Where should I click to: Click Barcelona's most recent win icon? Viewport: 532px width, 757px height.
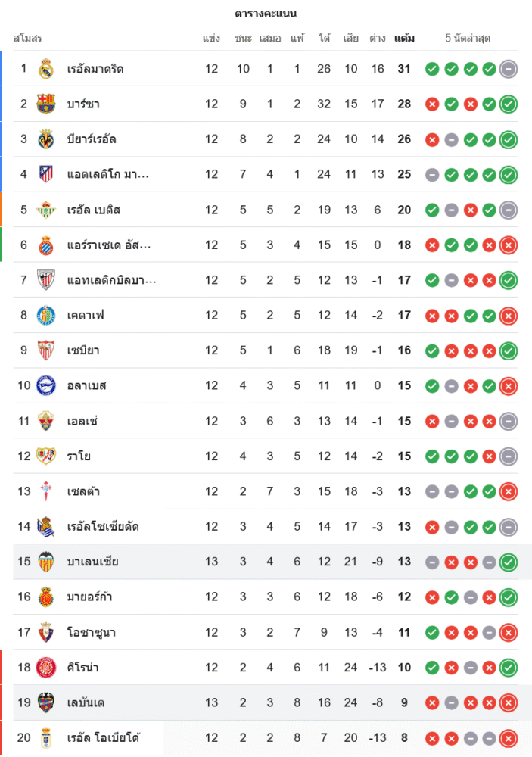[x=509, y=104]
